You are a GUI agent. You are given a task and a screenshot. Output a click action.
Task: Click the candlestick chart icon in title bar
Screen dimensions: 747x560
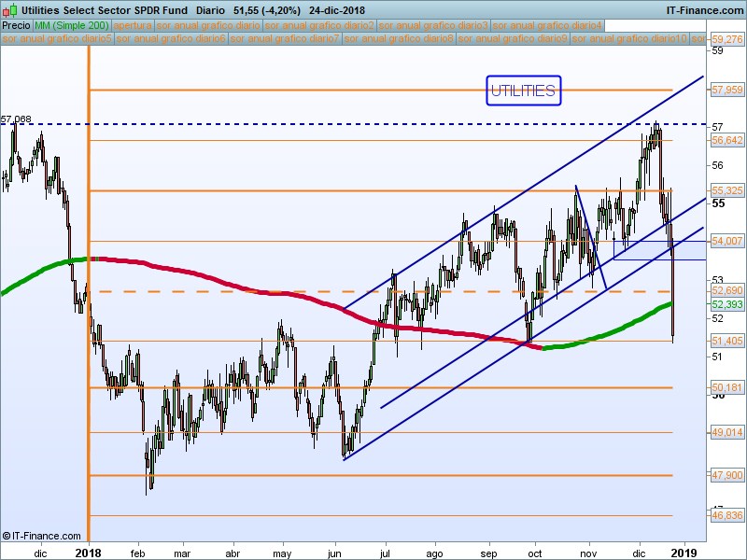tap(9, 9)
